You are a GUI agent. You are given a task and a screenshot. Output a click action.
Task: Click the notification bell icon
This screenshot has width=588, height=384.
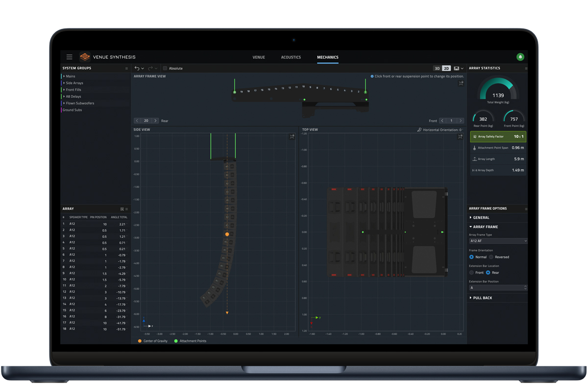(x=520, y=57)
